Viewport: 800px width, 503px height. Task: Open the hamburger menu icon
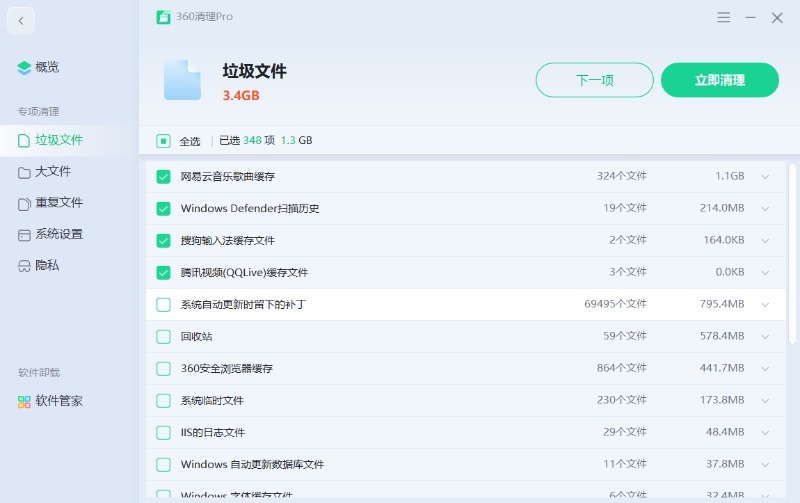pyautogui.click(x=723, y=17)
